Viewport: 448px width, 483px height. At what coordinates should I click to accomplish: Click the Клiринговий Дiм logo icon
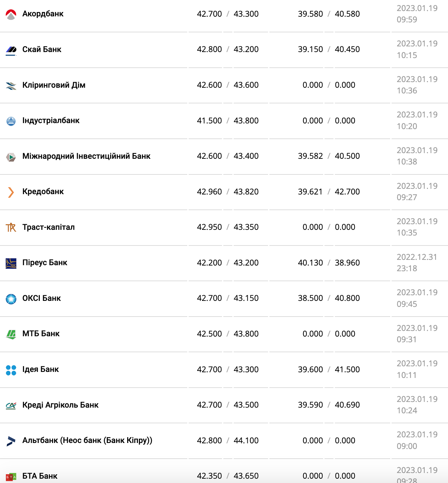click(11, 86)
